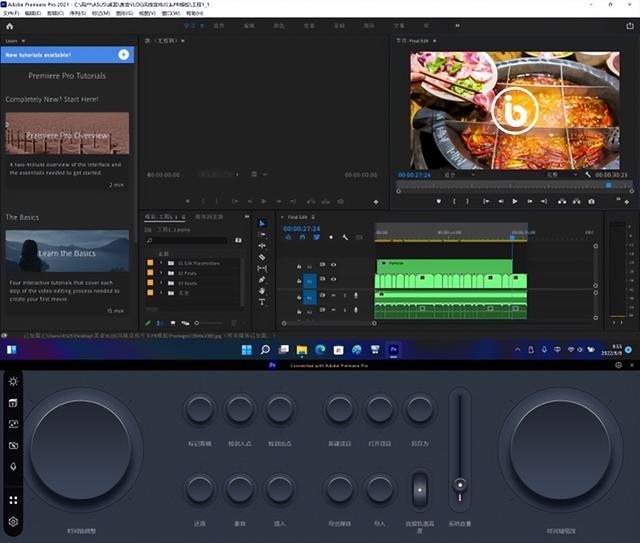Viewport: 640px width, 543px height.
Task: Select the Razor tool
Action: [x=262, y=257]
